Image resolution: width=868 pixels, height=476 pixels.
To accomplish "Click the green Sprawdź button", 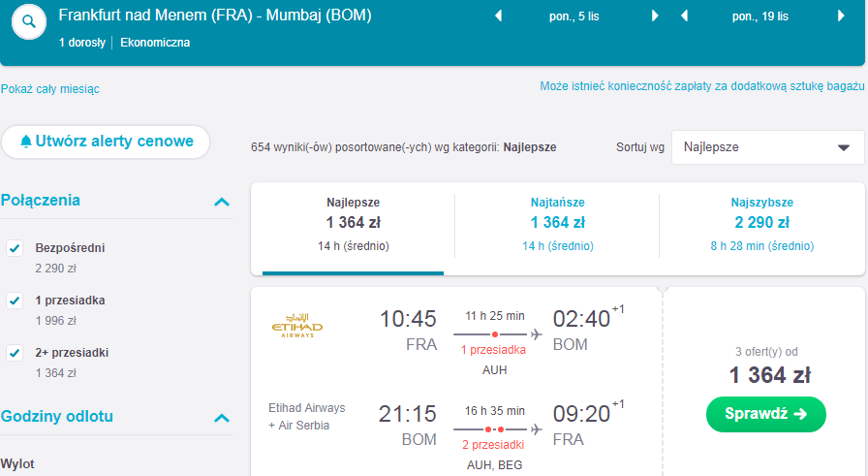I will pos(766,414).
